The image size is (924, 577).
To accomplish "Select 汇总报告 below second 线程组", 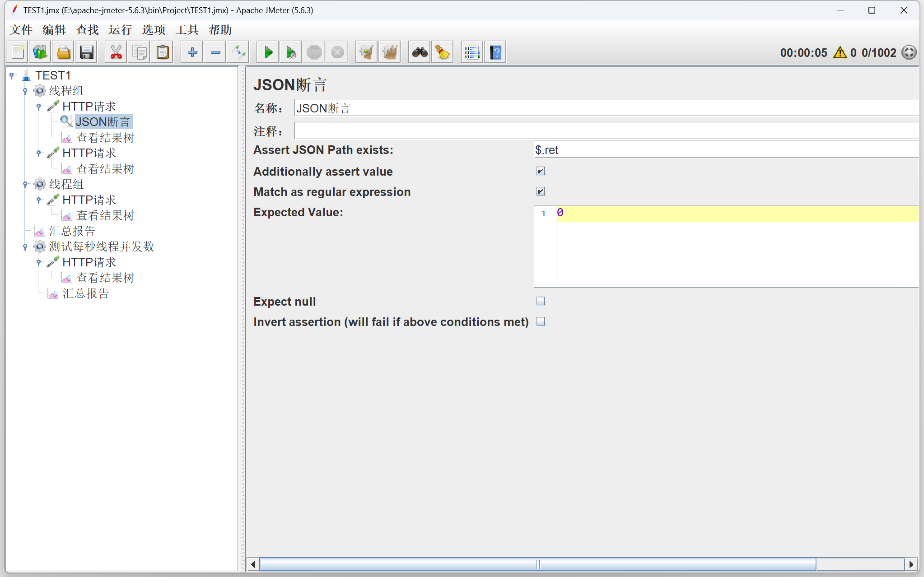I will (72, 231).
